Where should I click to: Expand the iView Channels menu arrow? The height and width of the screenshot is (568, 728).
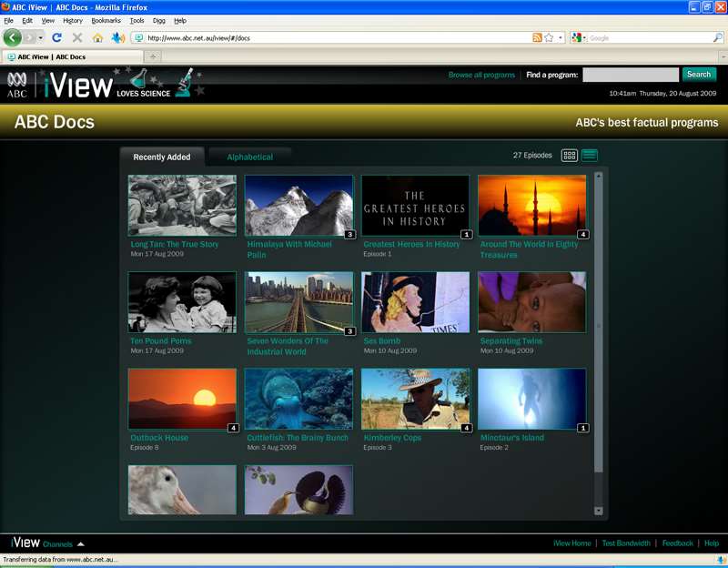[81, 543]
